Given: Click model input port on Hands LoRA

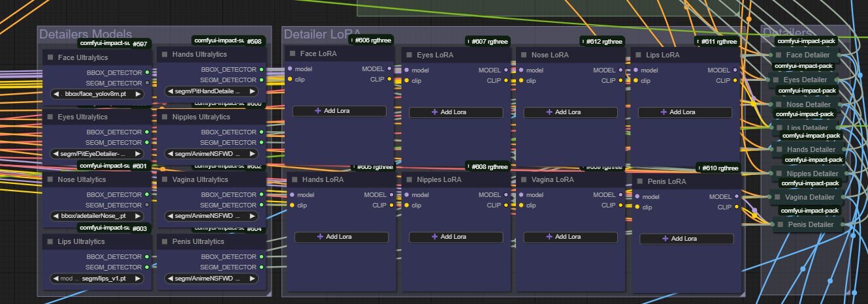Looking at the screenshot, I should point(292,194).
